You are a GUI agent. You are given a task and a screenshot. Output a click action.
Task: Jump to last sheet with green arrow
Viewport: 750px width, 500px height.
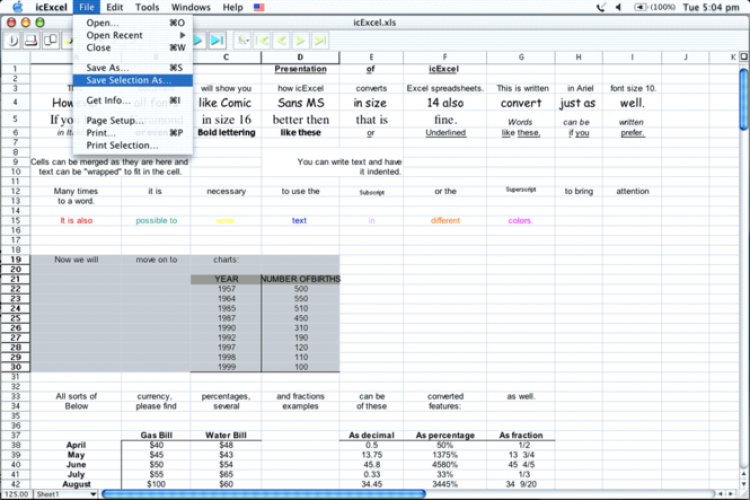(x=320, y=40)
